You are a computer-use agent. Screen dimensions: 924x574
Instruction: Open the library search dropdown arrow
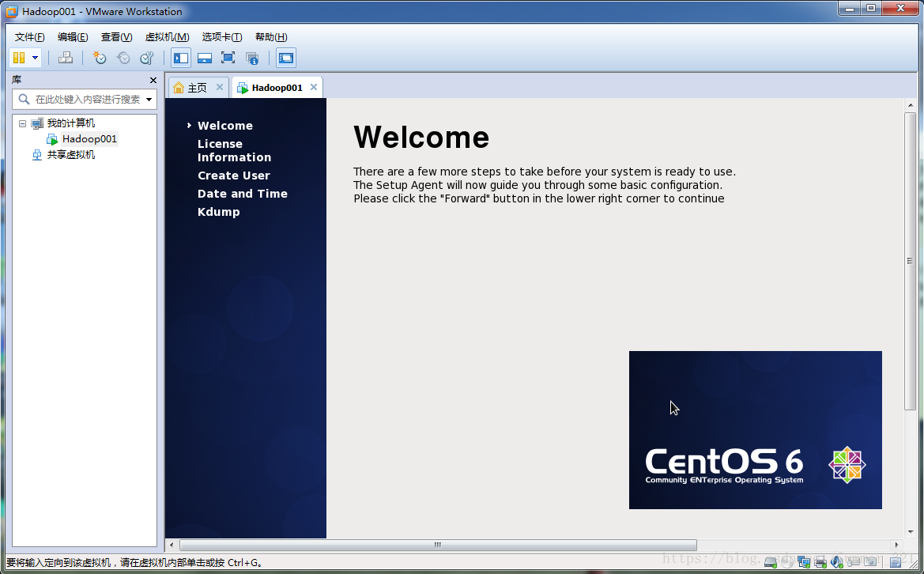149,100
